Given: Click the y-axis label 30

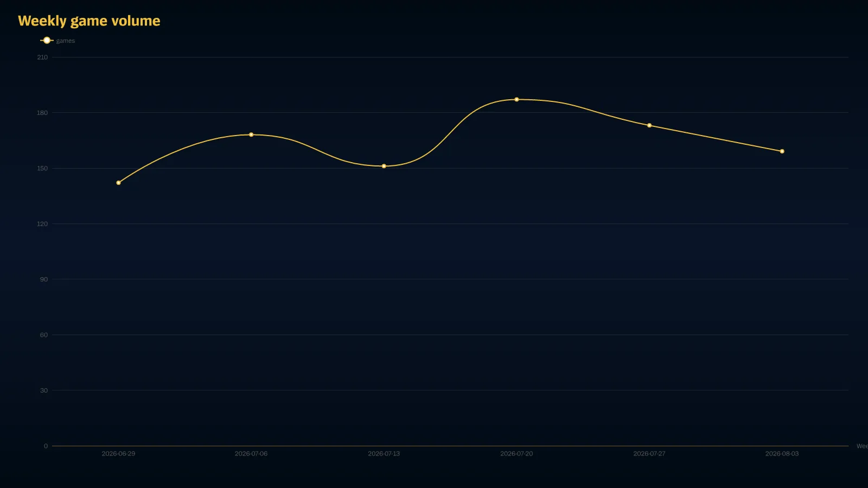Looking at the screenshot, I should click(x=44, y=390).
